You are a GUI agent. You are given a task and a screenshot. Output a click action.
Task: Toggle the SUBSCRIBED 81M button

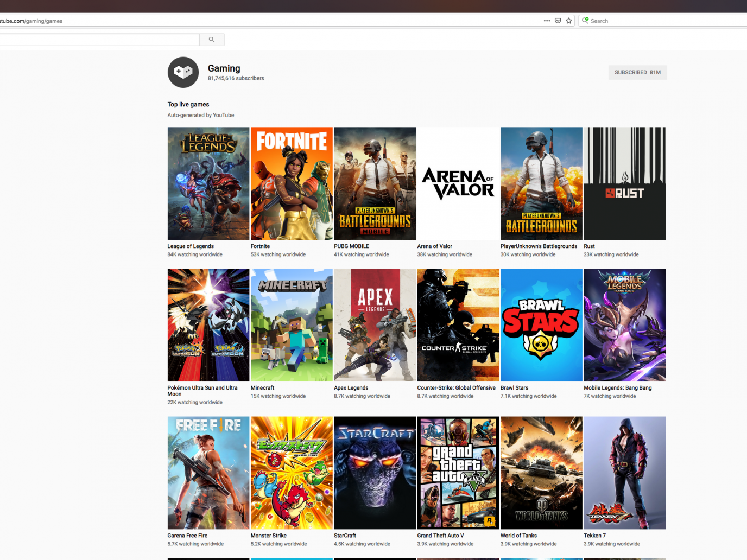pos(637,72)
